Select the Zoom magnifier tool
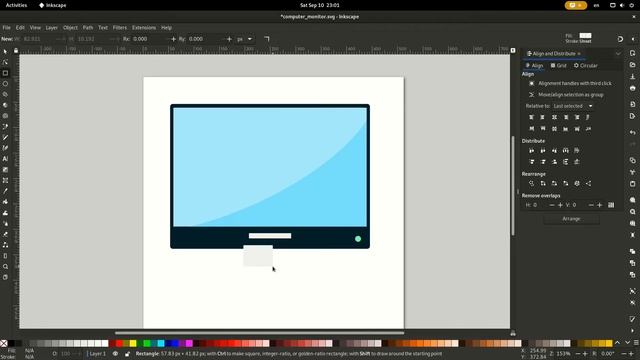640x360 pixels. (5, 267)
